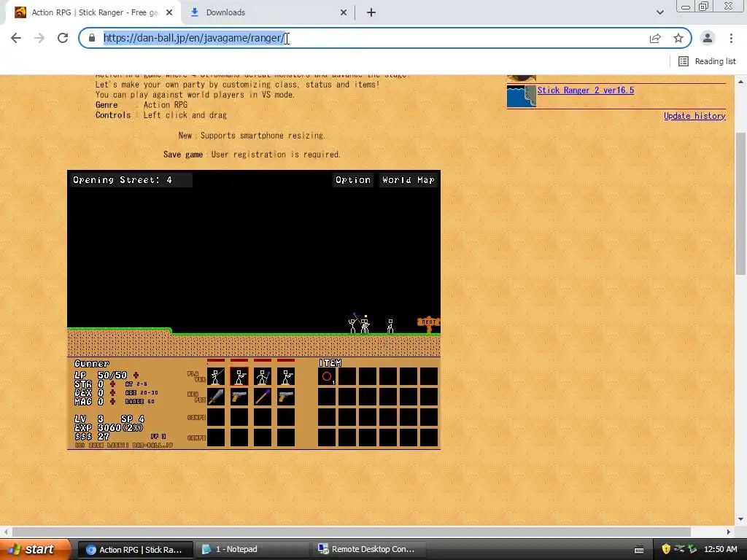Screen dimensions: 747x560
Task: Select the Action RPG Stick Ranger tab
Action: tap(94, 12)
